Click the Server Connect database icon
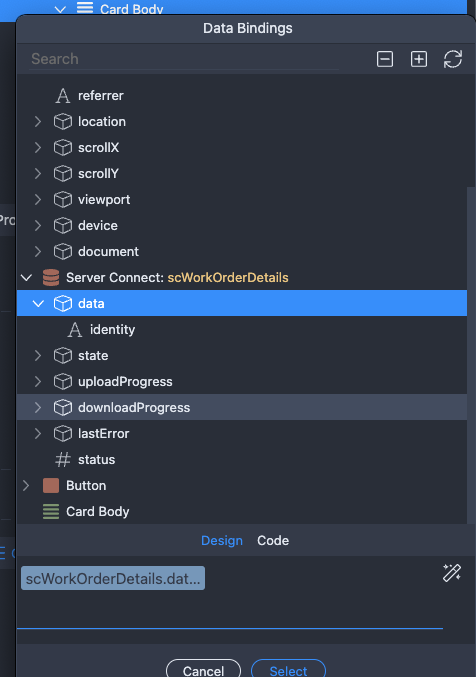 pos(51,278)
